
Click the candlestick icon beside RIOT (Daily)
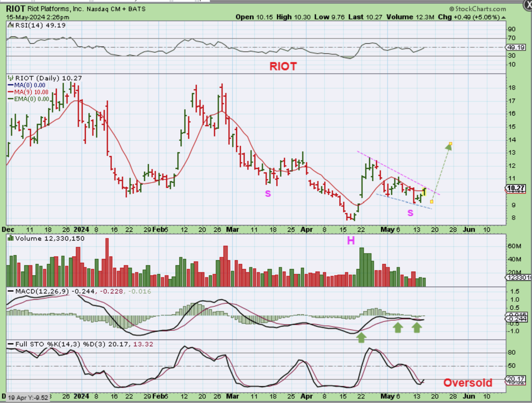tap(11, 78)
